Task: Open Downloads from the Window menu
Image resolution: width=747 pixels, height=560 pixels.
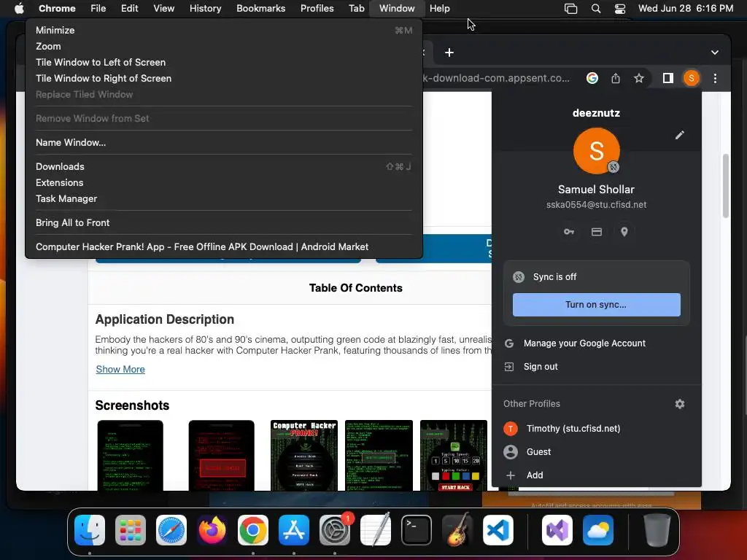Action: [224, 167]
